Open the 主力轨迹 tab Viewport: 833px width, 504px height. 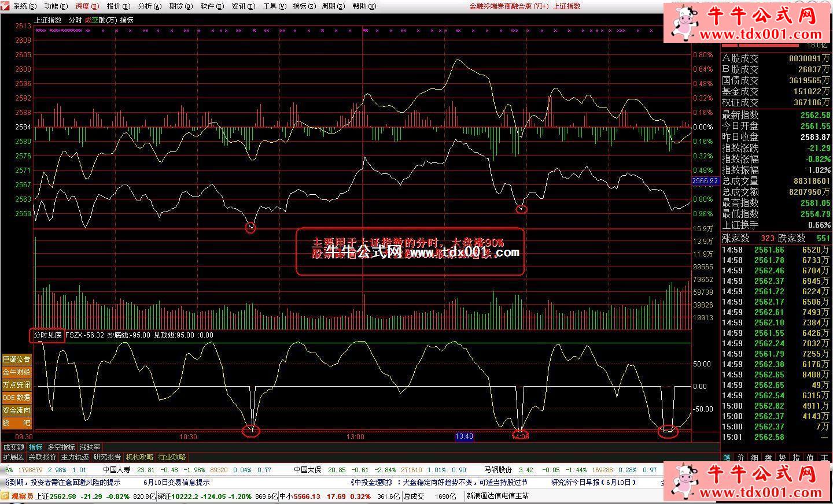(75, 457)
